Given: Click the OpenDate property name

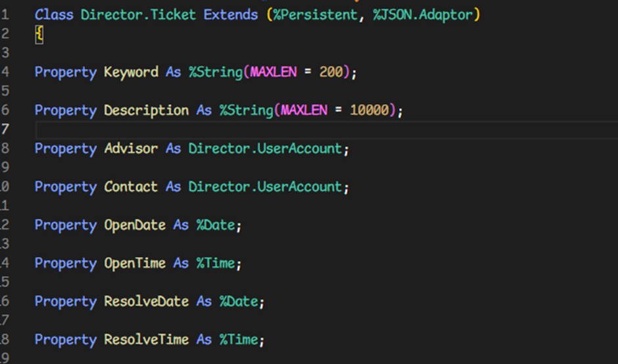Looking at the screenshot, I should click(135, 225).
